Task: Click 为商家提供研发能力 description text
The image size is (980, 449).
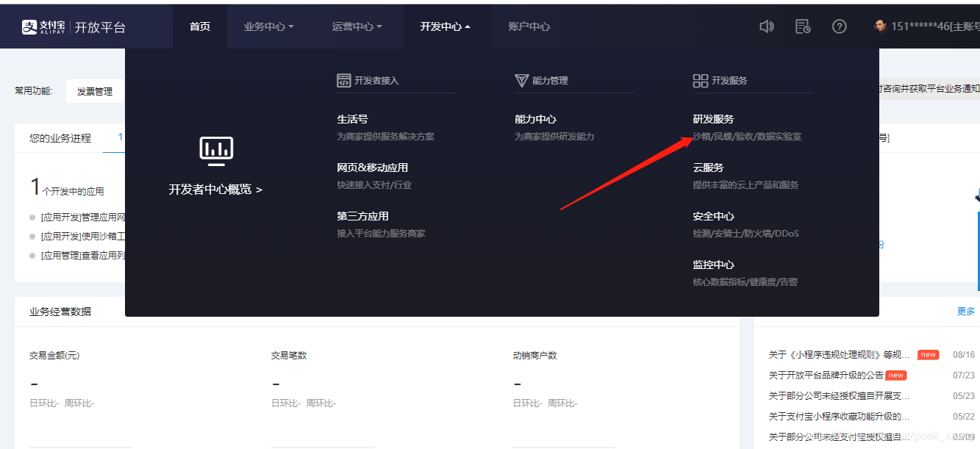Action: tap(554, 137)
